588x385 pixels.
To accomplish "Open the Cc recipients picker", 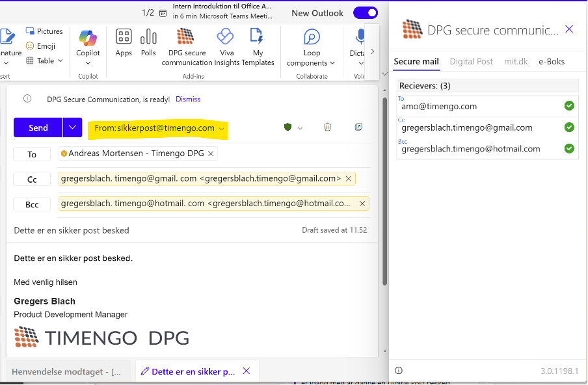I will point(32,179).
